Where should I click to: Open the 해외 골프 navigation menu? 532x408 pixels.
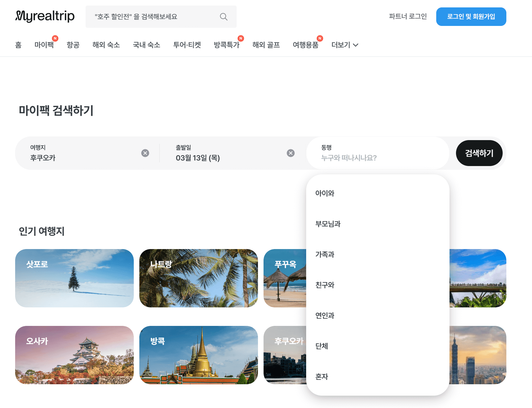[x=266, y=45]
